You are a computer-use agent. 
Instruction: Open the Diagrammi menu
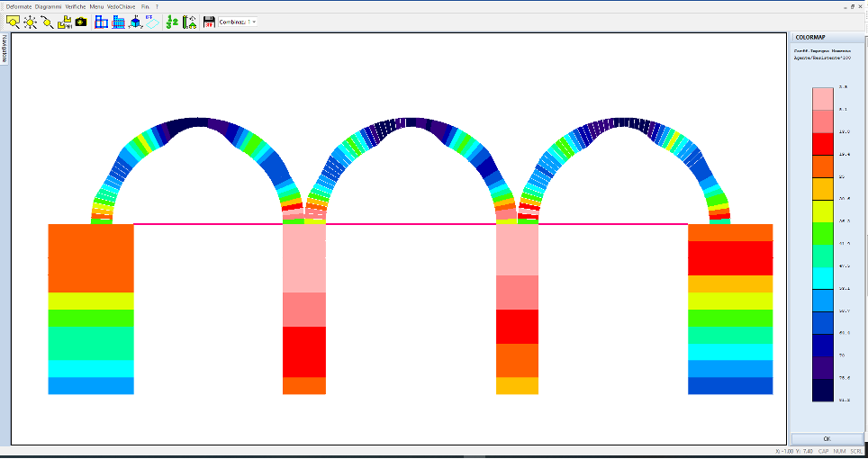(x=48, y=6)
